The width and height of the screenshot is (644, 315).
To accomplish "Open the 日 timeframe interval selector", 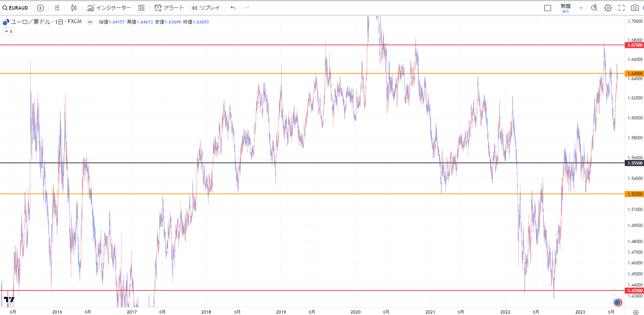I will (x=57, y=8).
